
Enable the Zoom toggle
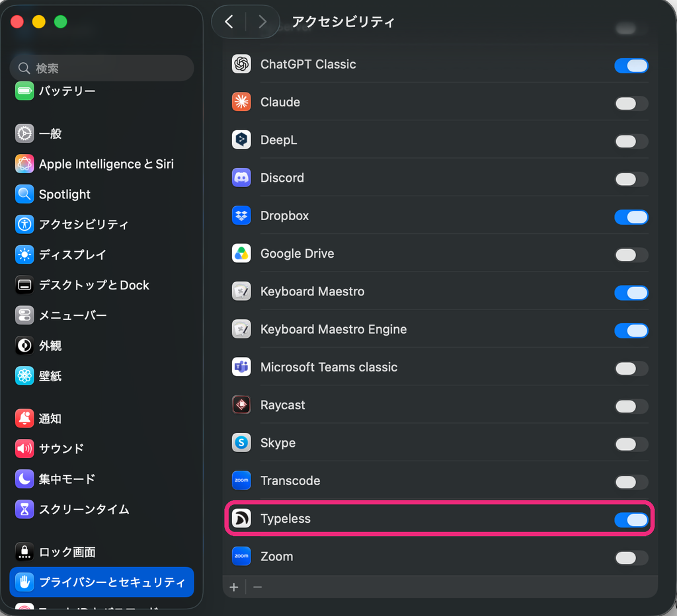pos(631,558)
